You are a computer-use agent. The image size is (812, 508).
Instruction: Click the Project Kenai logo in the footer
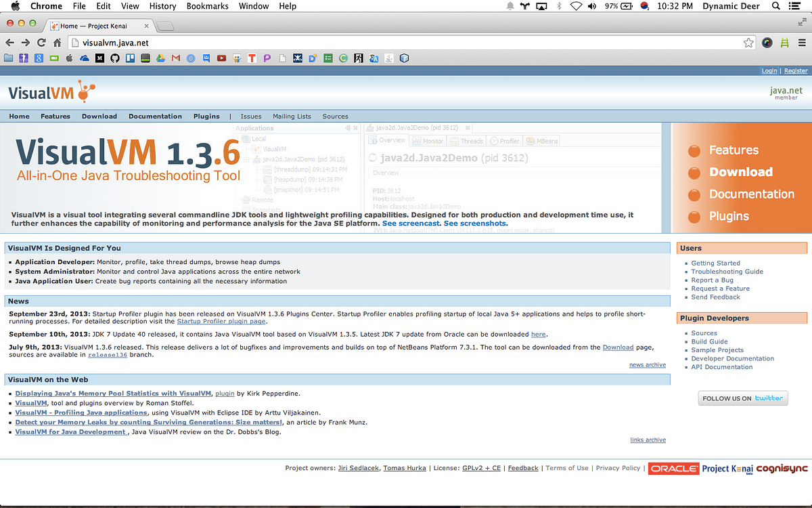(x=727, y=467)
